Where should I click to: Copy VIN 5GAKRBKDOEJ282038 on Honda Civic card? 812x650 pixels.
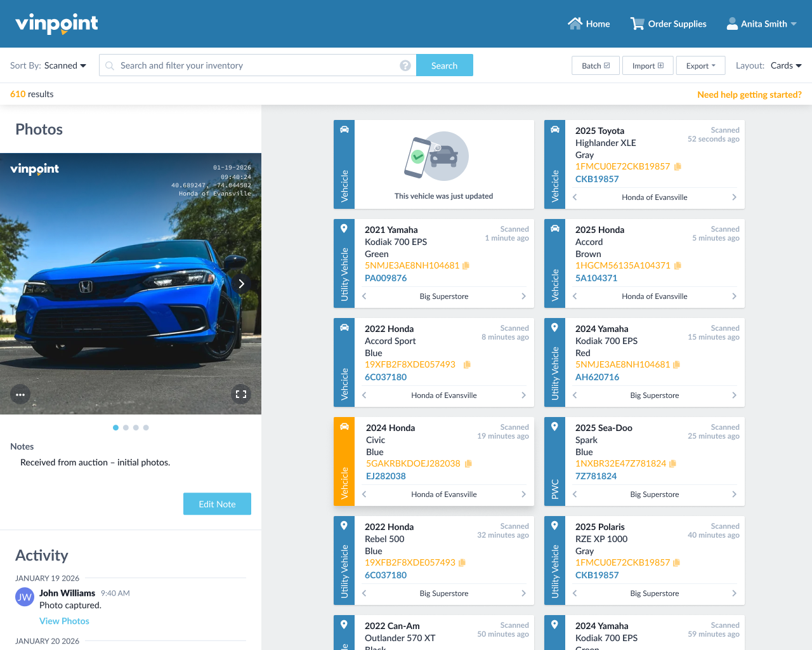coord(468,463)
